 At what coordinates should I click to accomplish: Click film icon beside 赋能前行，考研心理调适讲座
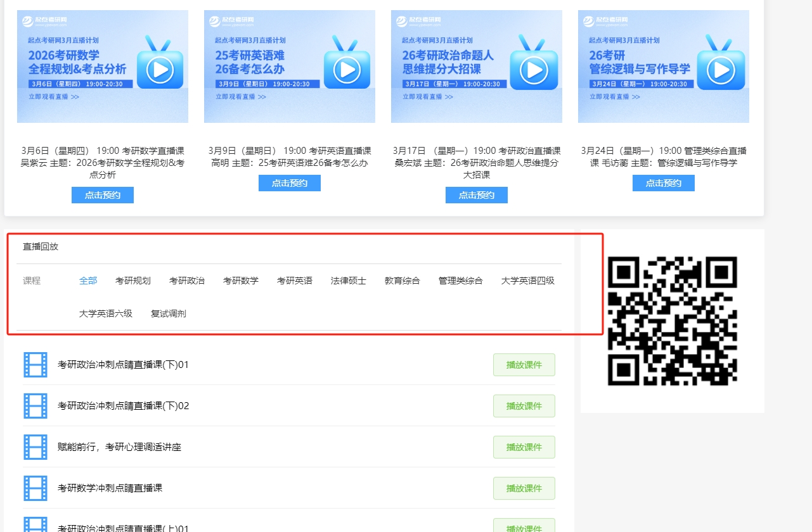[x=35, y=447]
